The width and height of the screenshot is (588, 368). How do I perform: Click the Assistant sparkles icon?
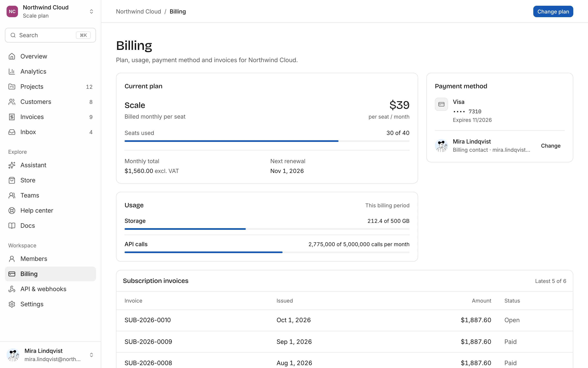pyautogui.click(x=12, y=165)
